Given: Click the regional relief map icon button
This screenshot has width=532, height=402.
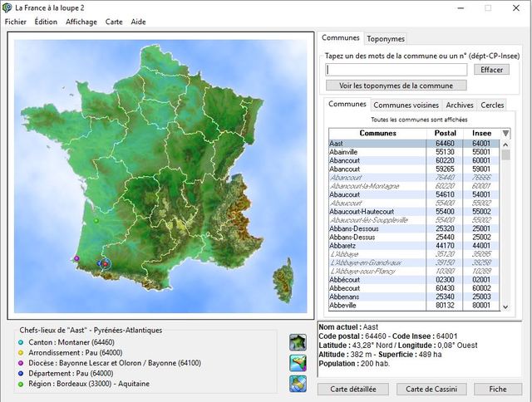Looking at the screenshot, I should click(298, 363).
